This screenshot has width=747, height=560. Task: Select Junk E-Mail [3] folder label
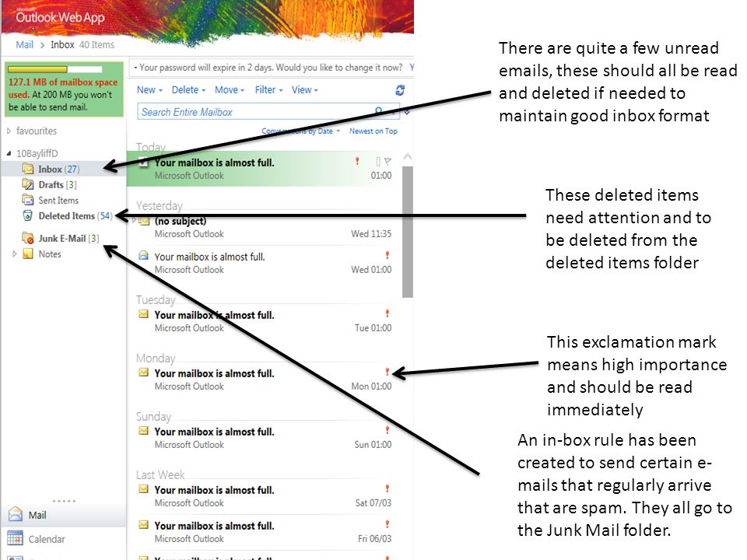pyautogui.click(x=68, y=238)
